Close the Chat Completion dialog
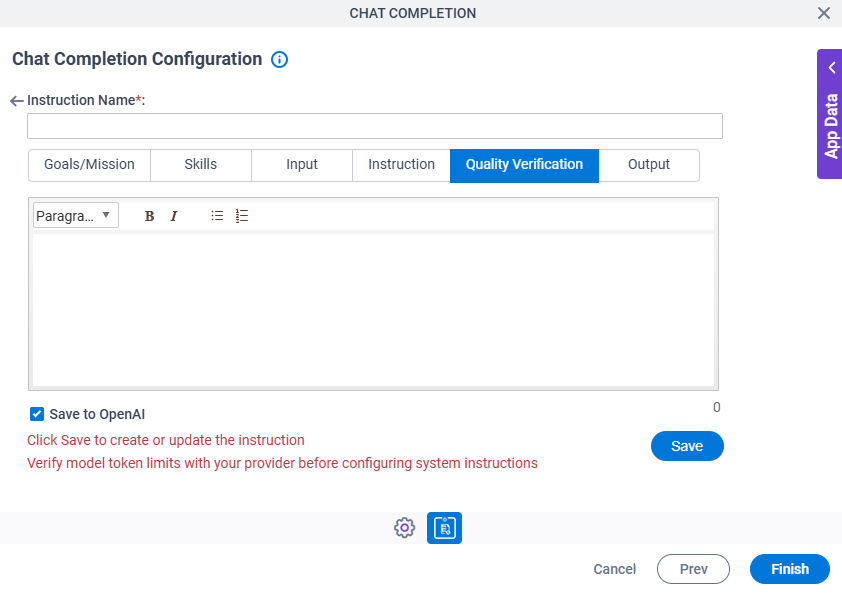The height and width of the screenshot is (593, 842). click(824, 13)
